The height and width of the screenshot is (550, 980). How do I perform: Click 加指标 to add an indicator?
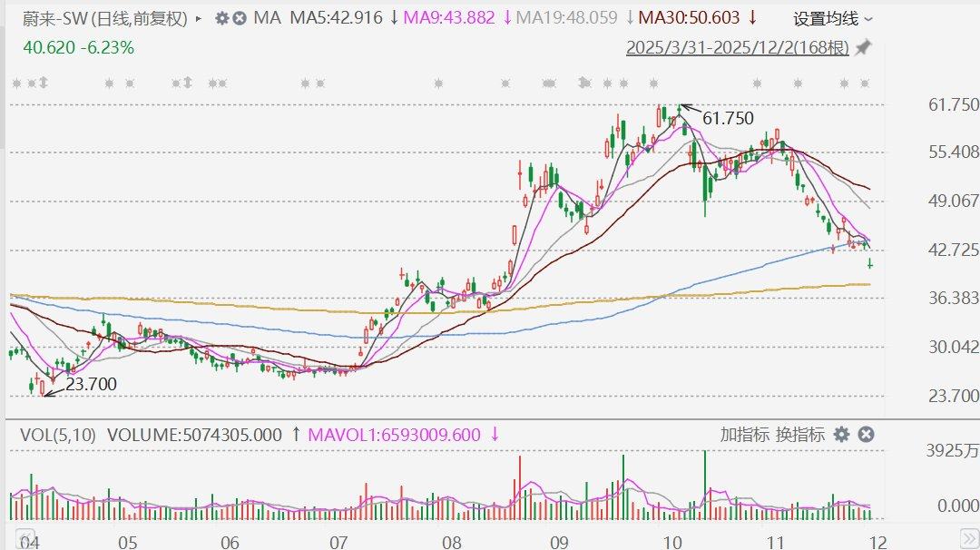point(744,435)
